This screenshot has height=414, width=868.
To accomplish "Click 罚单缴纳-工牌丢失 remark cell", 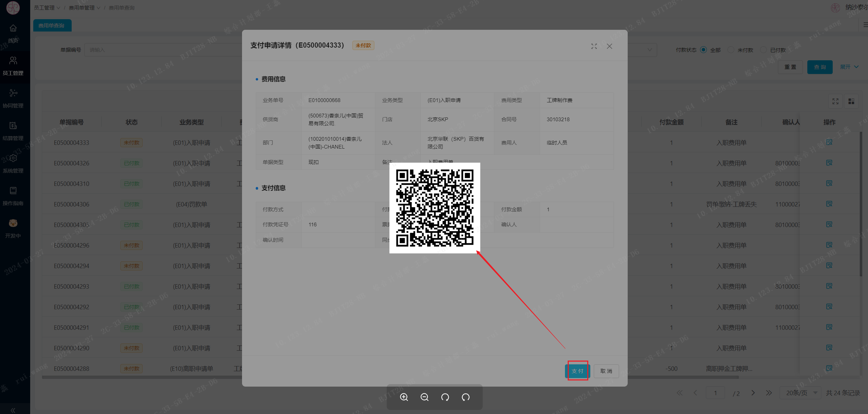I will coord(731,204).
